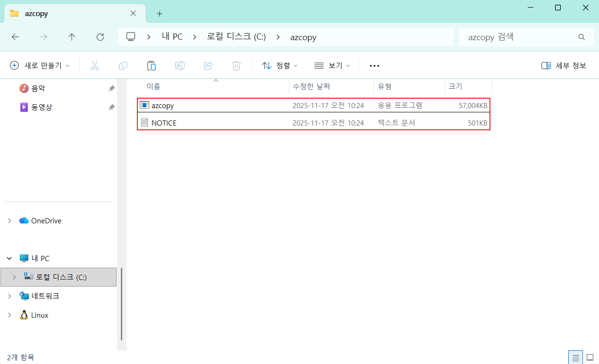Click the Cut scissors icon
This screenshot has height=364, width=599.
click(95, 66)
